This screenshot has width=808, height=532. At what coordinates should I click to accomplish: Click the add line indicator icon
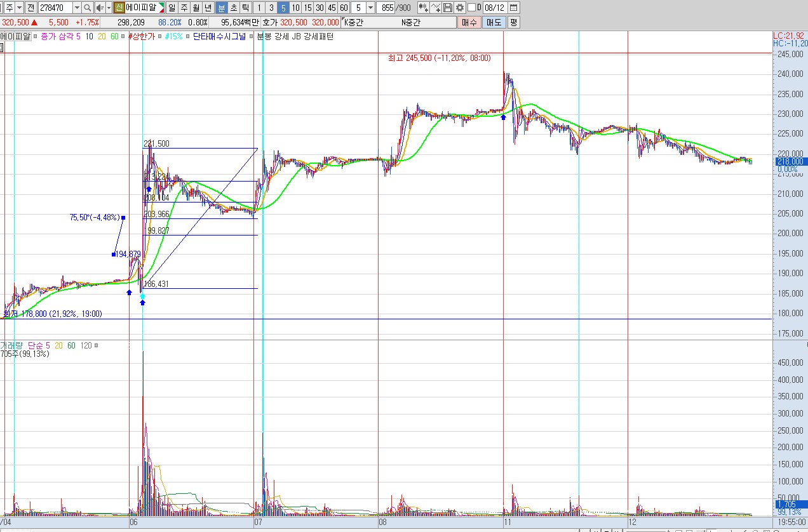(x=436, y=8)
